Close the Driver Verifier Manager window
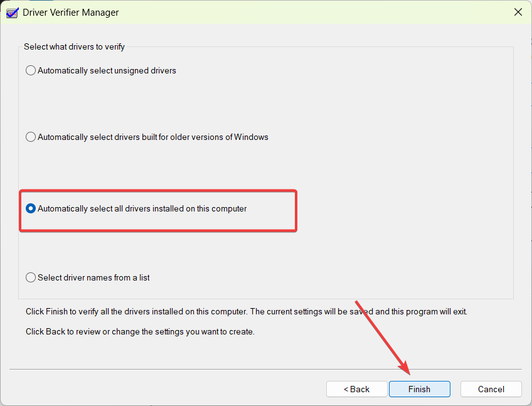Screen dimensions: 532x406 point(518,12)
